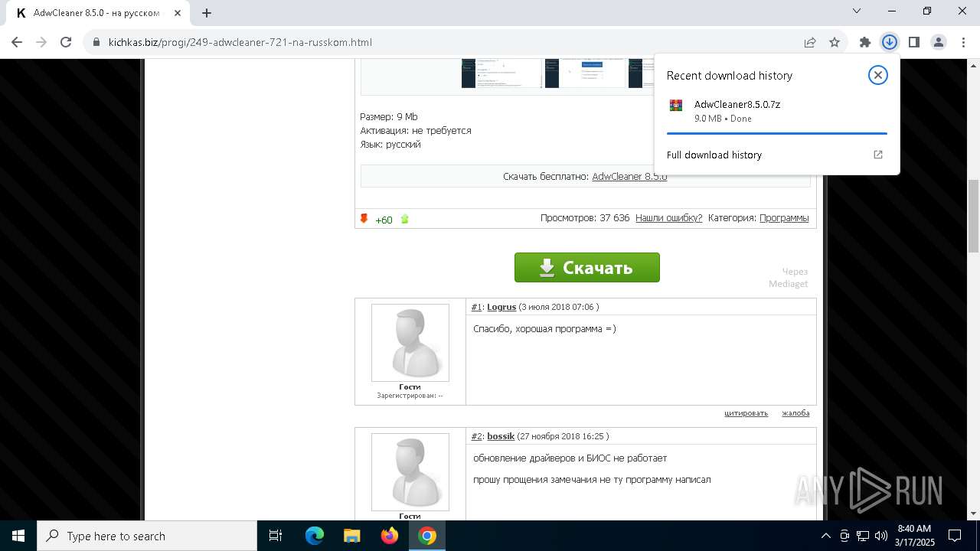Open Chrome's three-dot menu
Image resolution: width=980 pixels, height=551 pixels.
pos(962,42)
